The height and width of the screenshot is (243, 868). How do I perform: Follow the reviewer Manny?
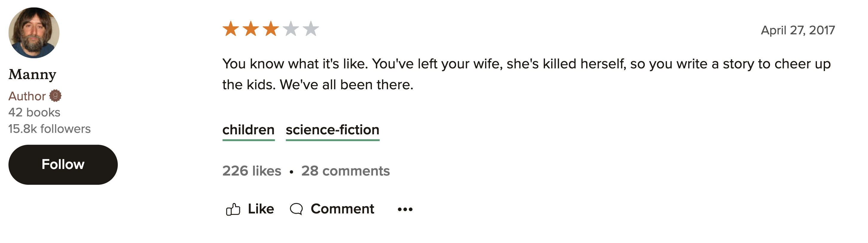coord(63,164)
